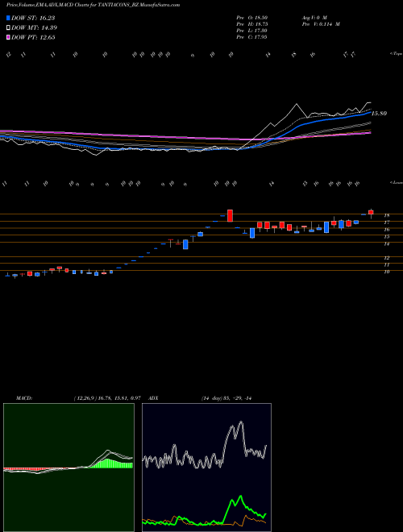
Task: Click the 'Avg V: 0 M' volume text
Action: pyautogui.click(x=314, y=18)
